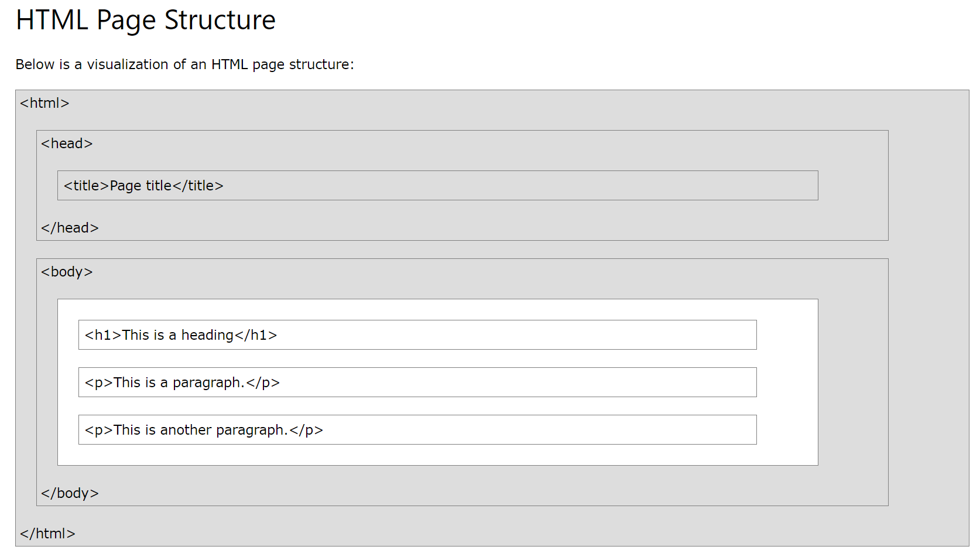
Task: Click the word 'Structure' in the title
Action: coord(220,21)
